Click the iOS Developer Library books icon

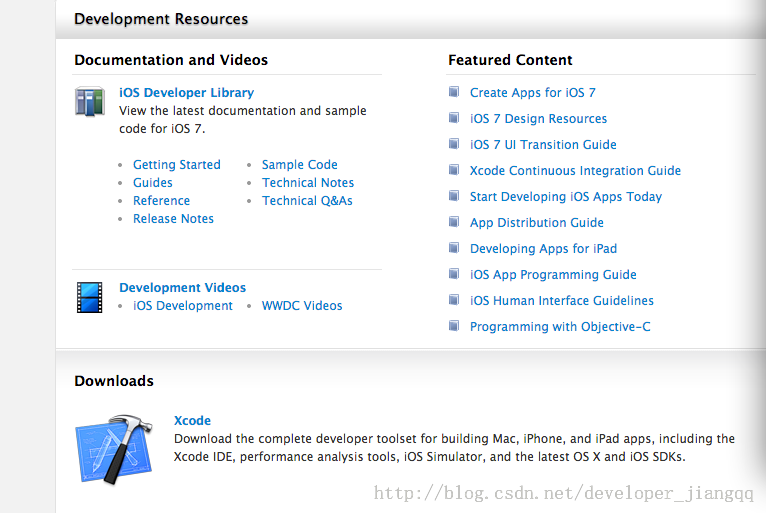click(x=90, y=102)
